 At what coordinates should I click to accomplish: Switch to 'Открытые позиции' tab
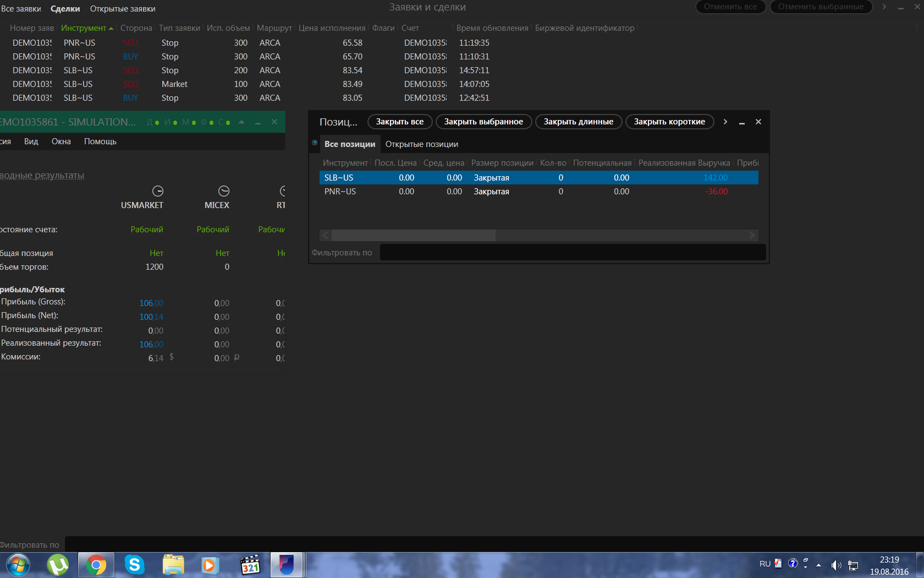point(422,144)
